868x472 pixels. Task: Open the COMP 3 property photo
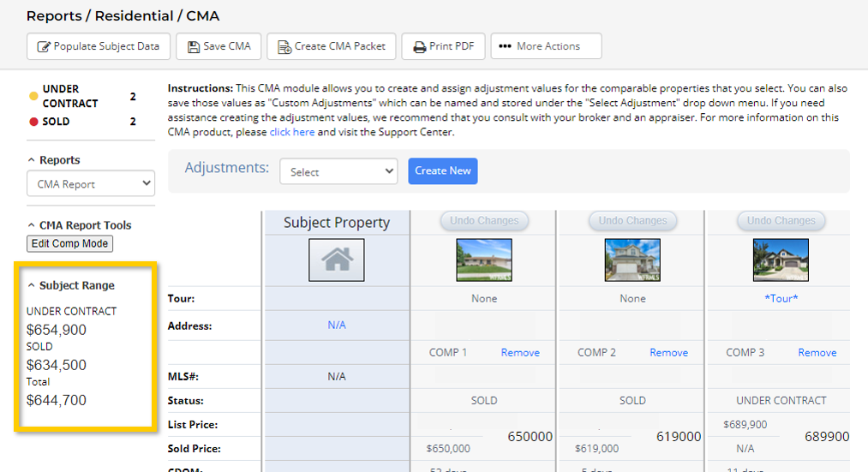click(781, 260)
